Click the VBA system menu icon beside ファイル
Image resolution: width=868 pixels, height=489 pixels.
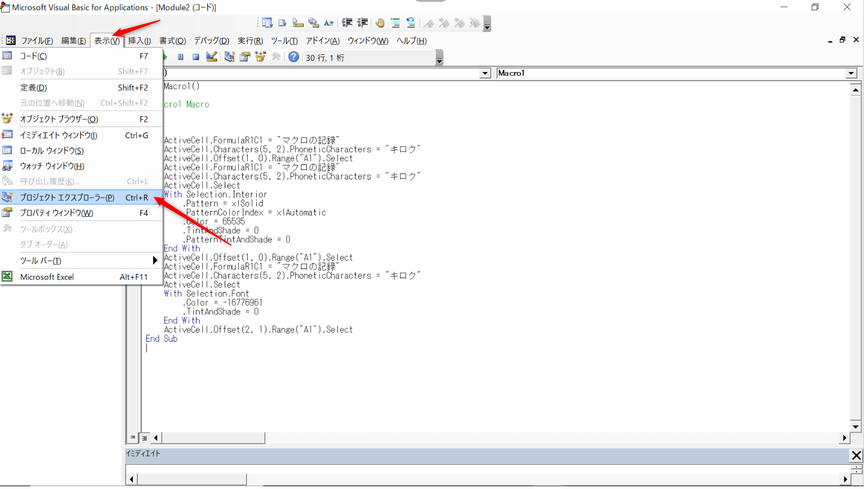(11, 41)
